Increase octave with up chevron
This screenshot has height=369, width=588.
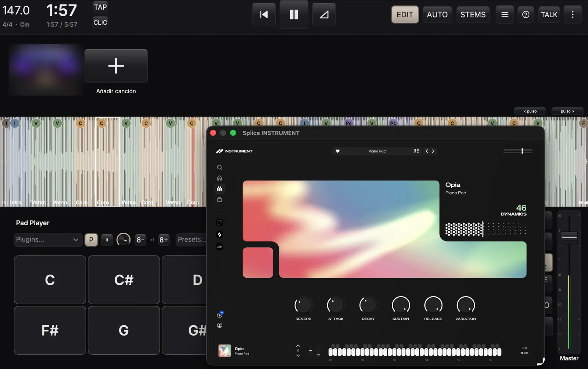298,346
